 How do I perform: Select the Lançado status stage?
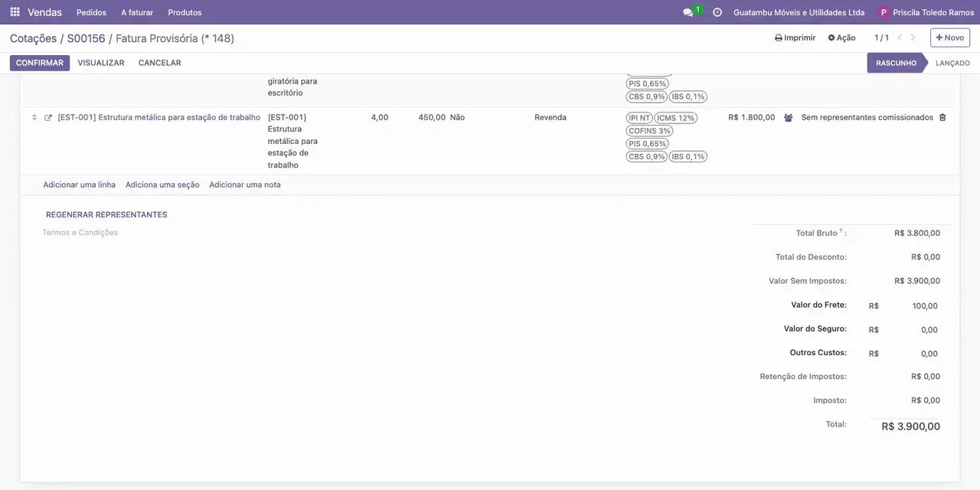tap(952, 63)
